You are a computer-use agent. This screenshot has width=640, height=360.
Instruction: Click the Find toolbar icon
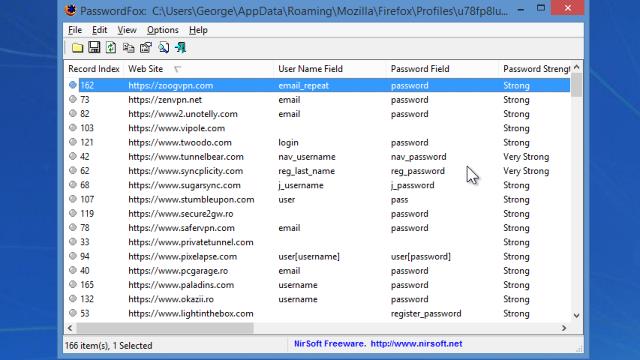pos(163,48)
